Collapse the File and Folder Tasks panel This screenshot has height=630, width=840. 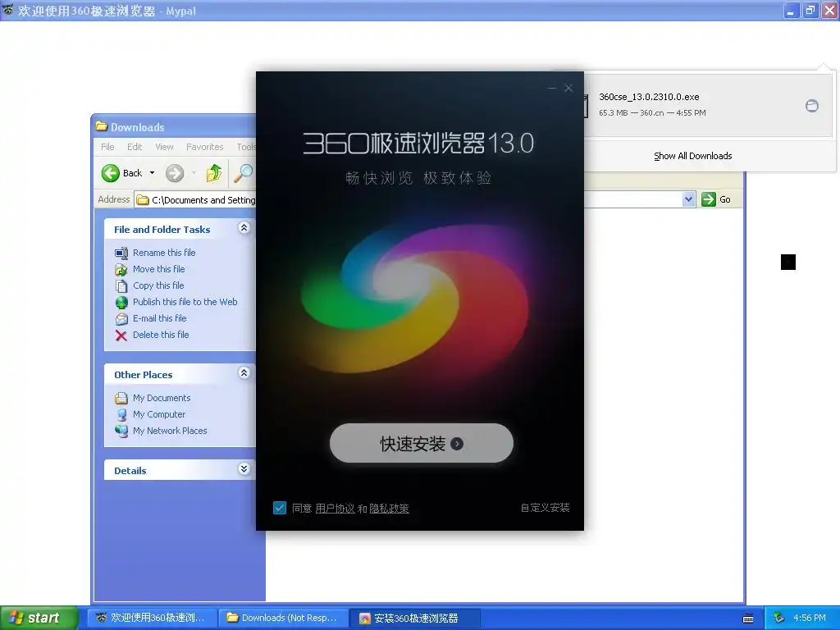[x=244, y=228]
